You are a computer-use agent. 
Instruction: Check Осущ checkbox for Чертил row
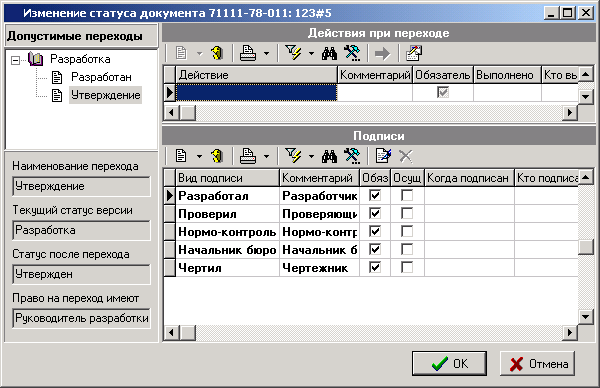407,267
